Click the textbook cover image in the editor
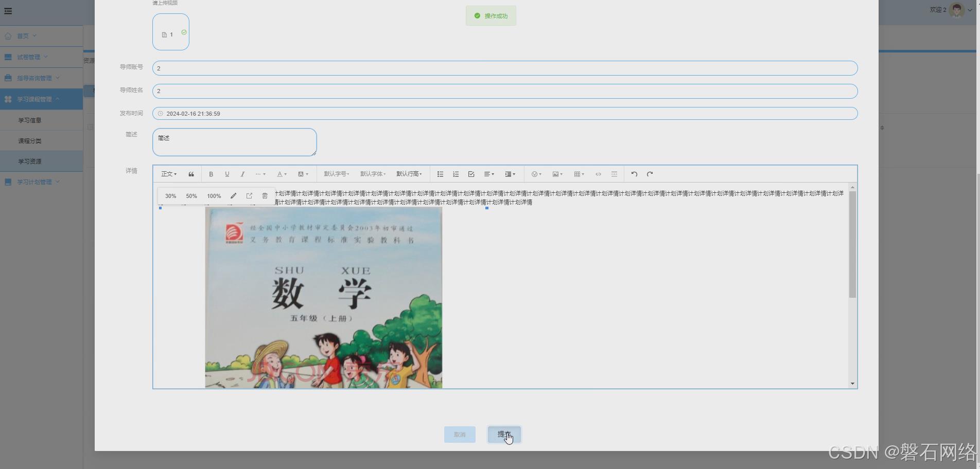 pos(323,297)
